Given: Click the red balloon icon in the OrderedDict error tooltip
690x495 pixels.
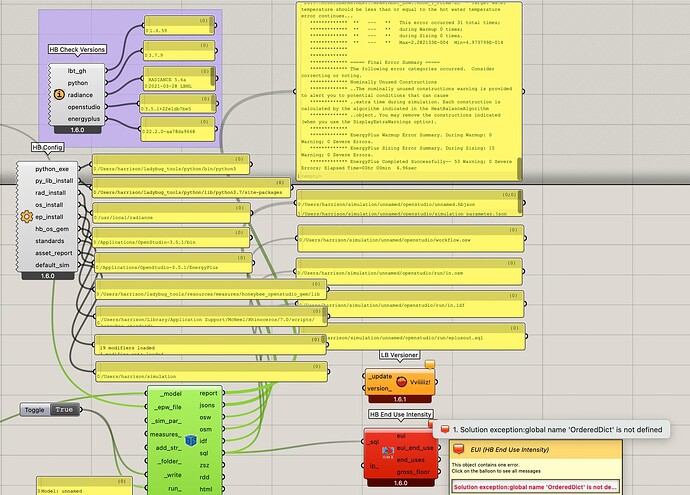Looking at the screenshot, I should [445, 429].
